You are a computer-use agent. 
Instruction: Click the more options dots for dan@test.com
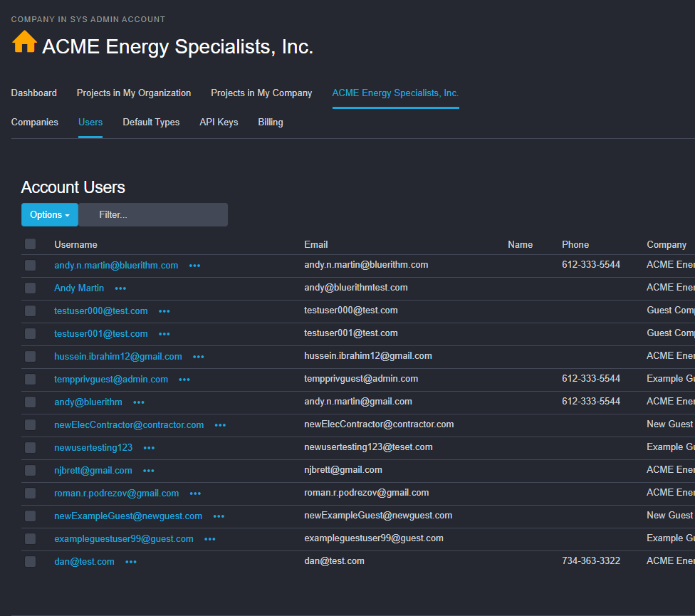tap(131, 562)
